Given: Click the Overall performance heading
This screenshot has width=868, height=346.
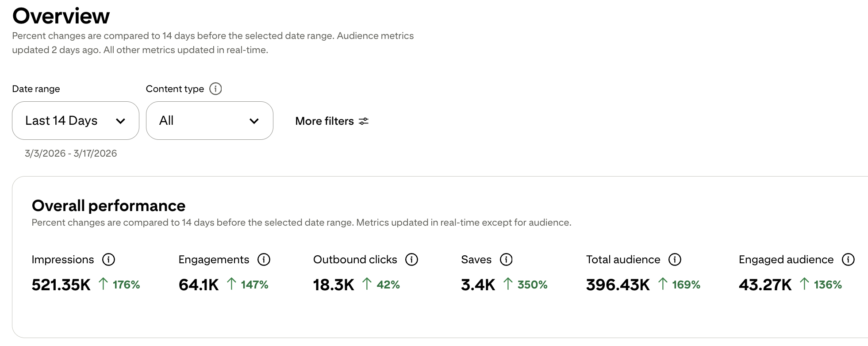Looking at the screenshot, I should click(108, 205).
